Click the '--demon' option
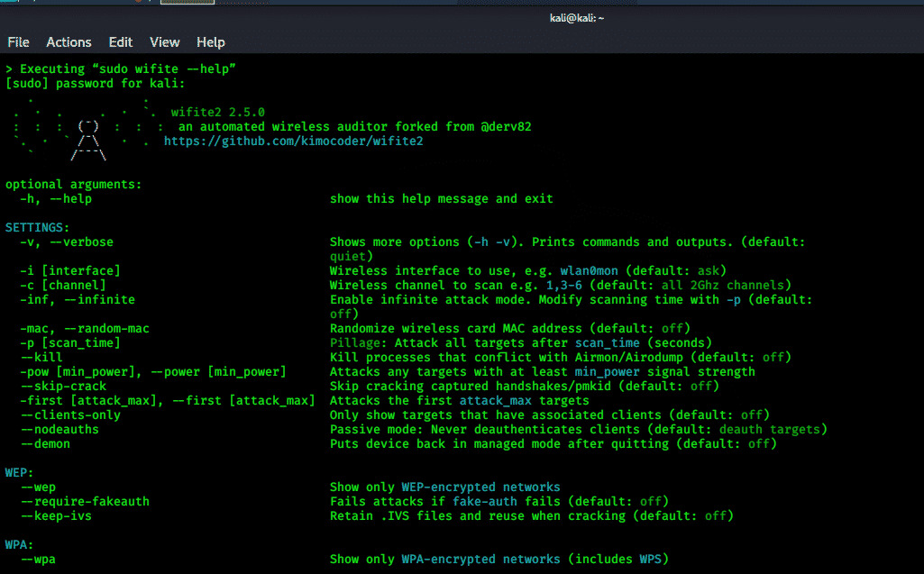Image resolution: width=924 pixels, height=574 pixels. pyautogui.click(x=45, y=444)
